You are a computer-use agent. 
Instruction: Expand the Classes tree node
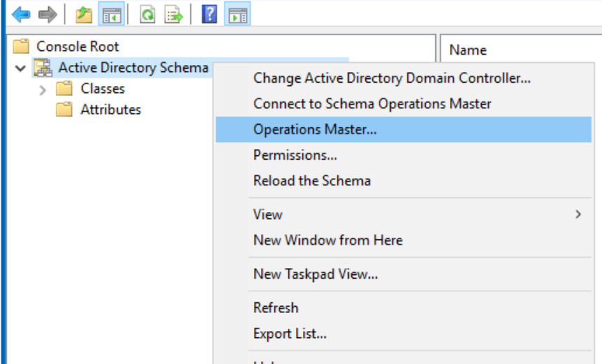(x=43, y=90)
